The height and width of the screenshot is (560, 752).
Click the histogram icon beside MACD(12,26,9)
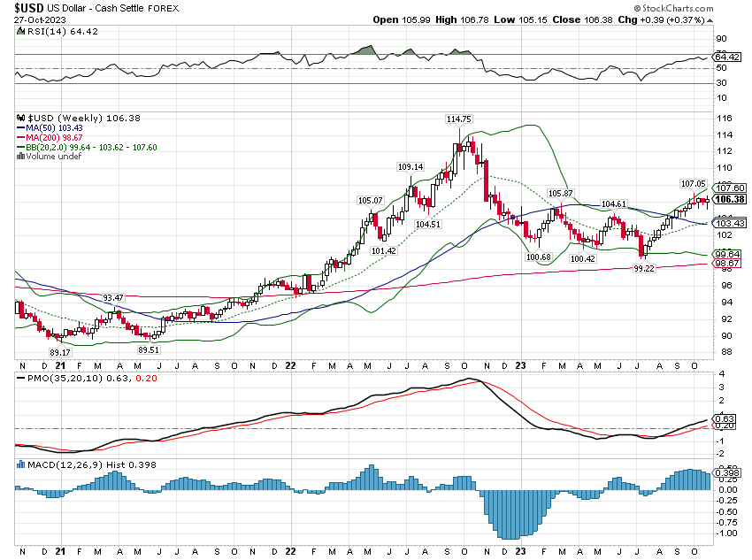pyautogui.click(x=20, y=464)
